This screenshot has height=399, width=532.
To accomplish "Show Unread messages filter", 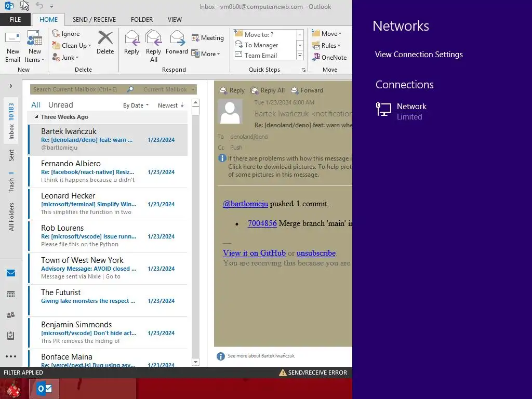I will [x=60, y=105].
